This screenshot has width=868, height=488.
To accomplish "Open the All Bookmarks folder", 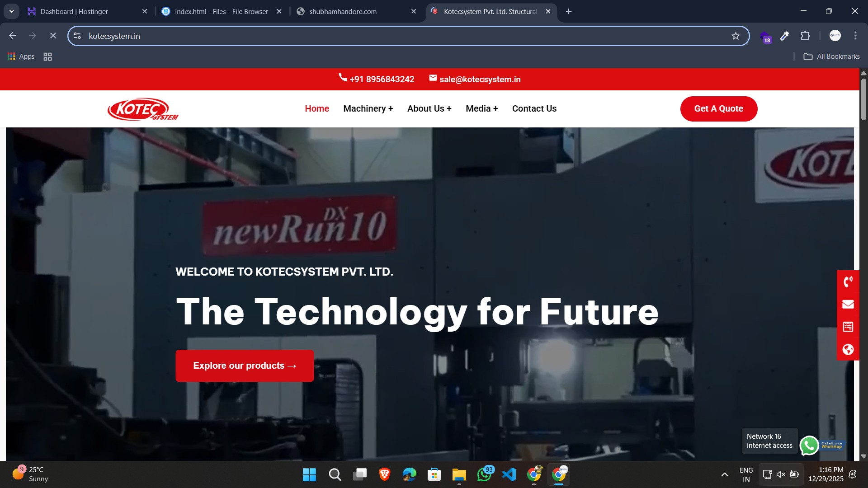I will pyautogui.click(x=831, y=56).
